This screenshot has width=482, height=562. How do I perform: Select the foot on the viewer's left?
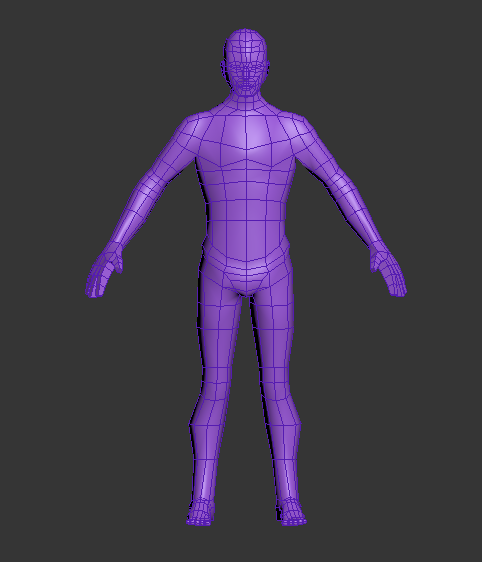200,513
